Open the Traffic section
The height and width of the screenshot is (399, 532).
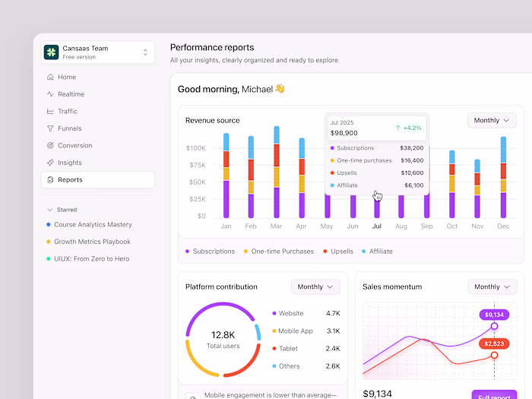98,111
